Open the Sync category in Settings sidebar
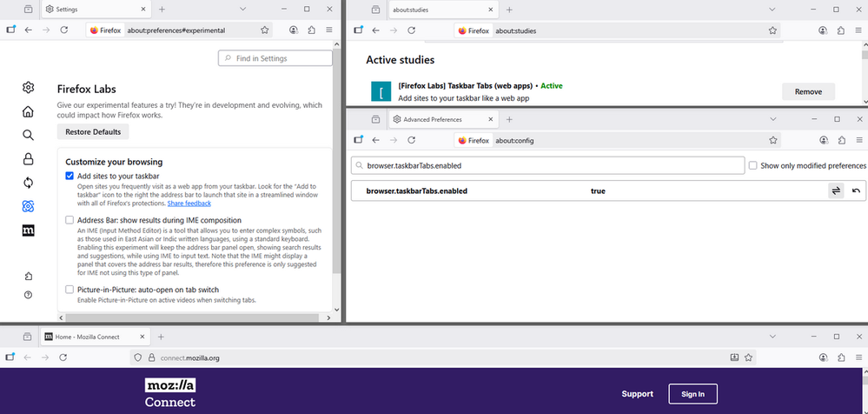Viewport: 868px width, 414px height. pos(29,182)
